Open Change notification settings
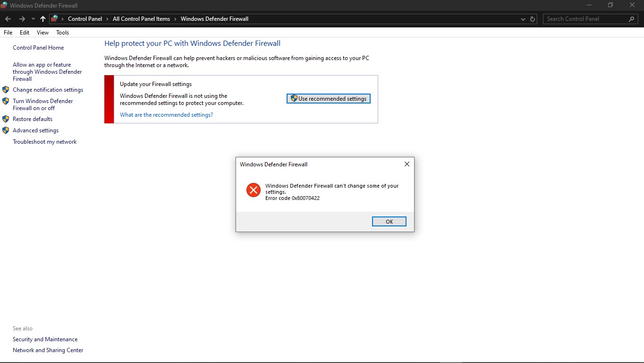The height and width of the screenshot is (363, 644). click(48, 90)
